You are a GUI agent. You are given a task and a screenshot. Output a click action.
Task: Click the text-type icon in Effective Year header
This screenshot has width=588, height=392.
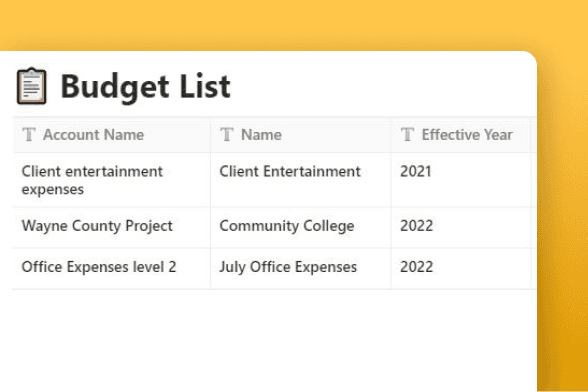click(x=407, y=134)
